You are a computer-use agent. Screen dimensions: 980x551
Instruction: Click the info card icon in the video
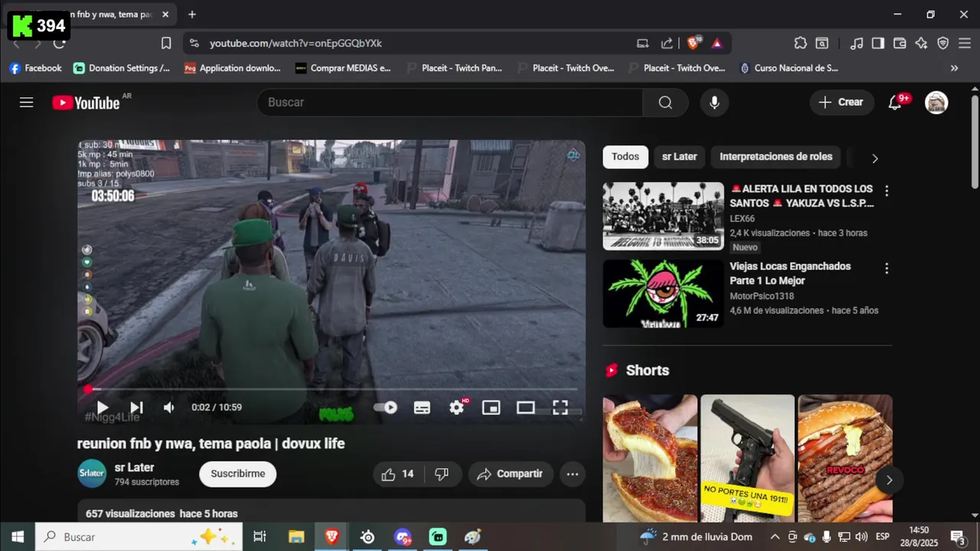573,155
